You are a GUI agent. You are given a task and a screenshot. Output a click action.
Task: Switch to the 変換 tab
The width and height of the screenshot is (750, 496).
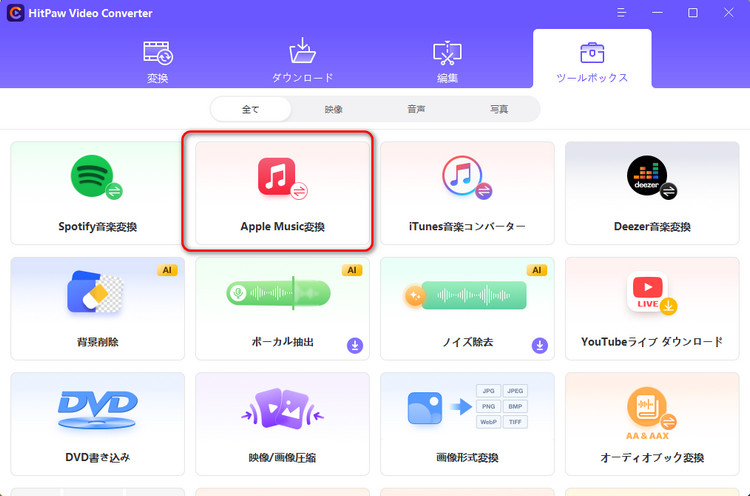(x=158, y=61)
